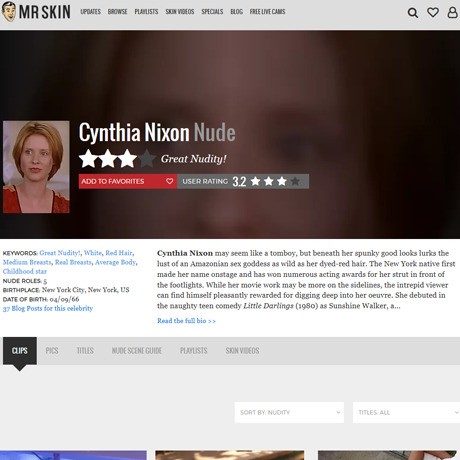Open the Childhood star keyword link
This screenshot has width=460, height=460.
25,271
